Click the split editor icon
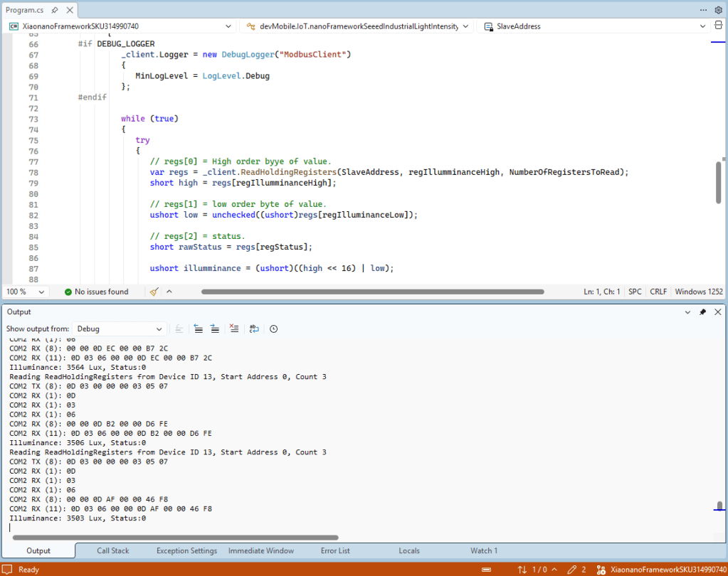 718,26
